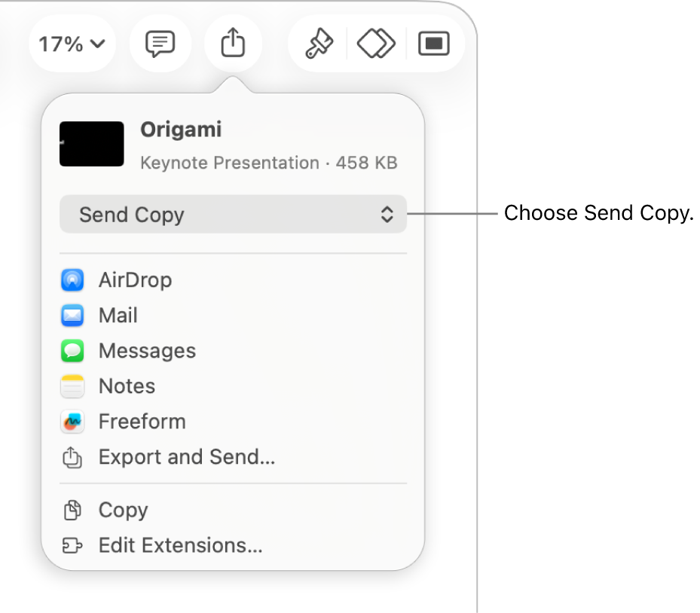Choose Export and Send from share menu
Viewport: 700px width, 613px height.
(x=186, y=457)
